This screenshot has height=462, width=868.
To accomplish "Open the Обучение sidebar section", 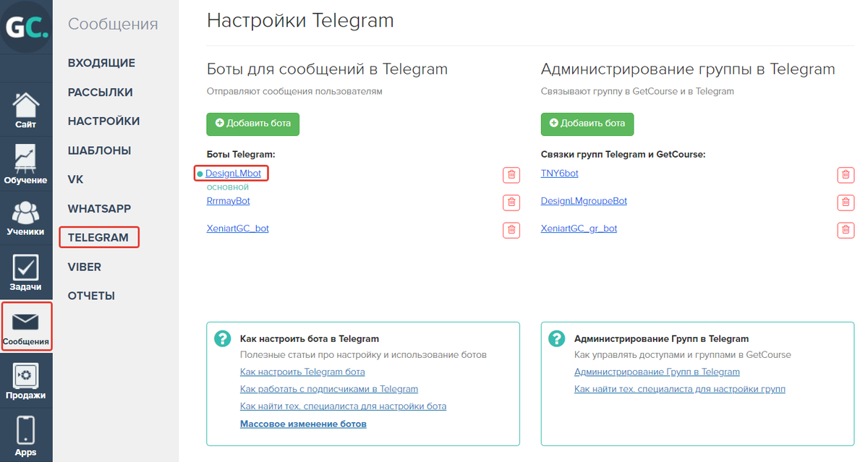I will coord(26,164).
